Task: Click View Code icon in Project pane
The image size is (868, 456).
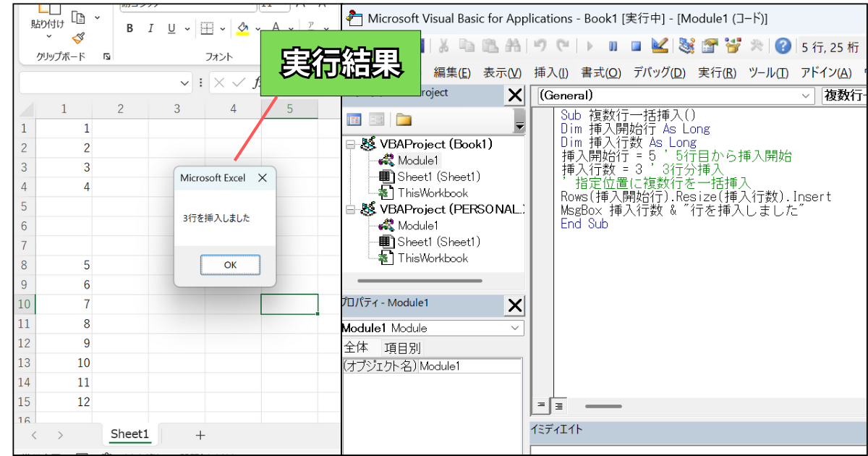Action: coord(354,119)
